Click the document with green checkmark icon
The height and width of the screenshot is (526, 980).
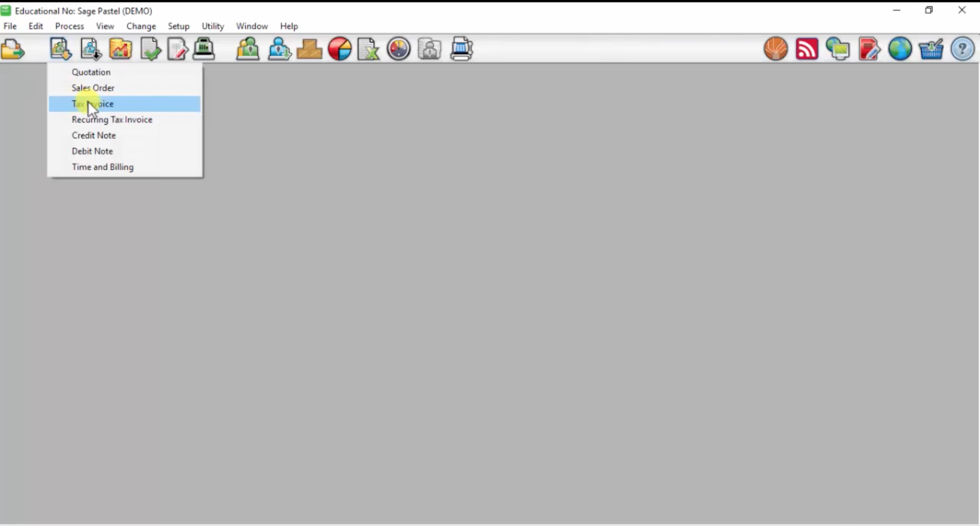(x=150, y=49)
